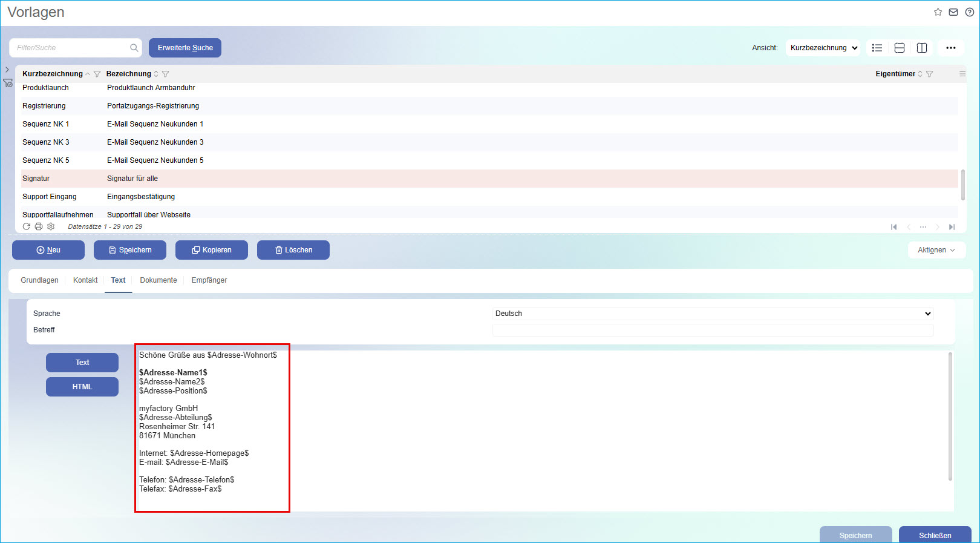
Task: Switch to the Kontakt tab
Action: click(x=85, y=280)
